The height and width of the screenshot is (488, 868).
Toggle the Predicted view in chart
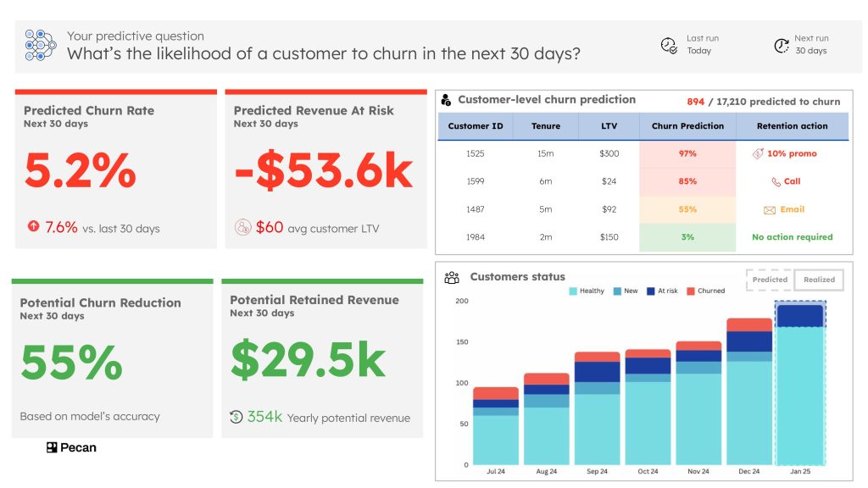(770, 280)
